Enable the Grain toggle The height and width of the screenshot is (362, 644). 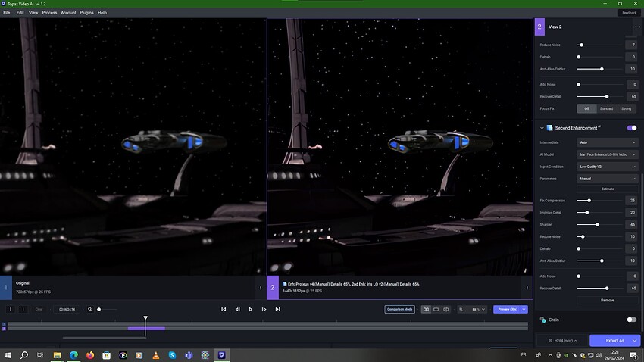click(x=632, y=320)
